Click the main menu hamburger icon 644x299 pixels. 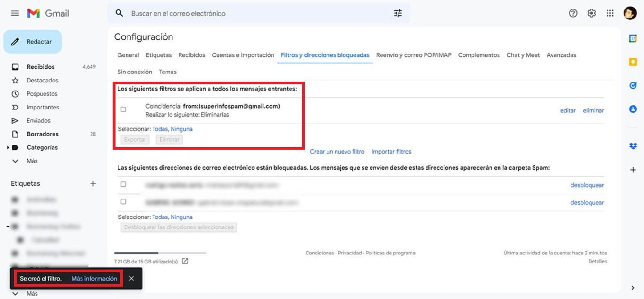coord(15,13)
